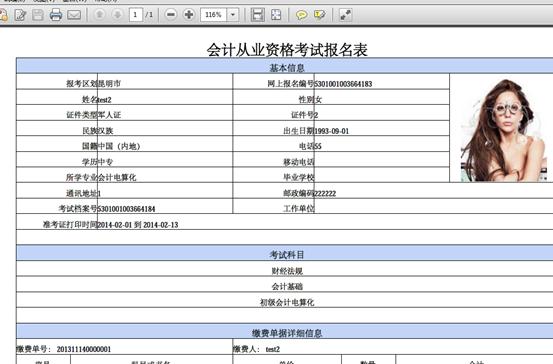The image size is (553, 364).
Task: Click the 基本信息 section header
Action: (x=286, y=67)
